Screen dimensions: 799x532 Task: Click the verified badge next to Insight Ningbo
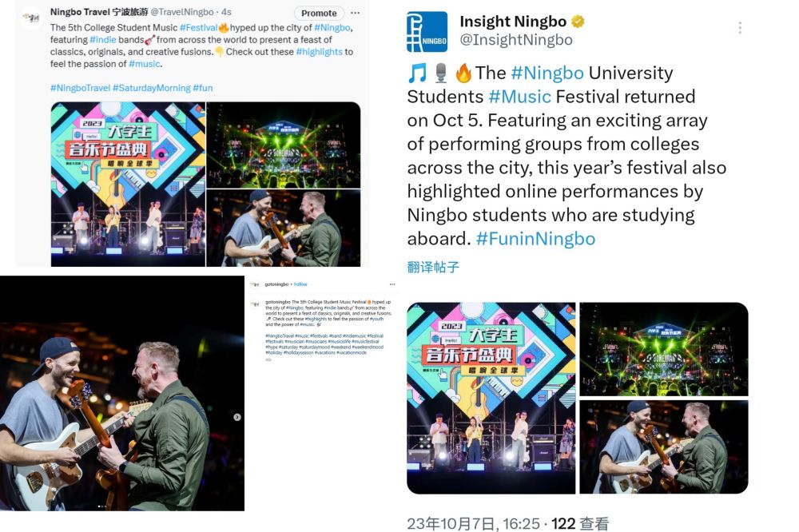(x=578, y=22)
